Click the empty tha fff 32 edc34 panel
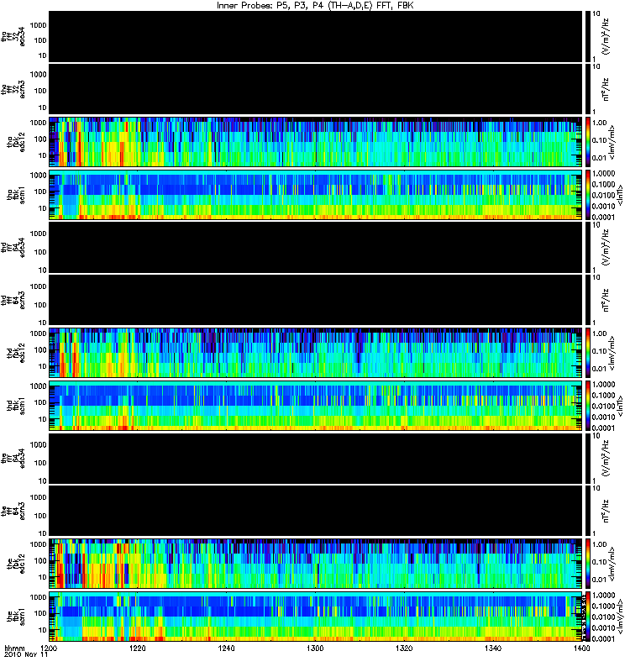 (x=316, y=36)
